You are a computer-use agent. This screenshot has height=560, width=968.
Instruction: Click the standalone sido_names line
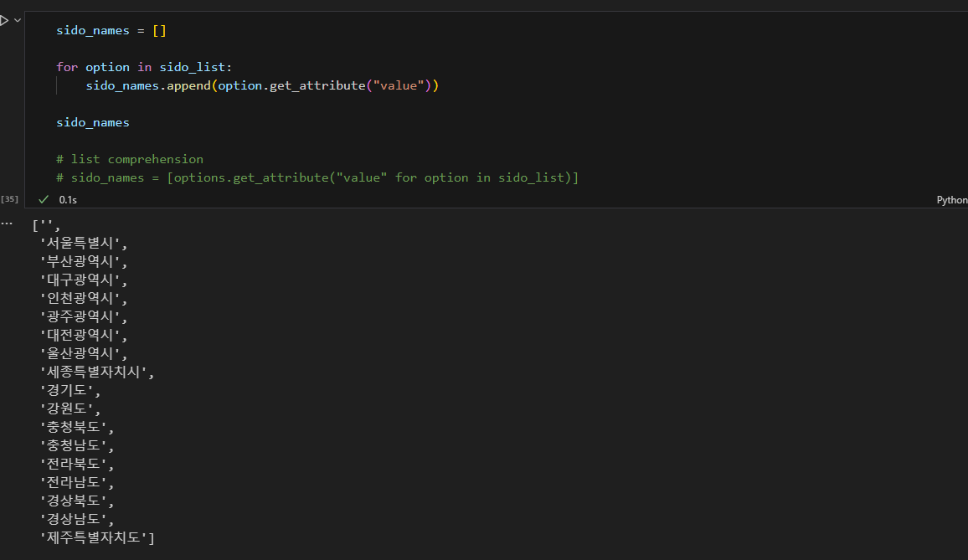click(93, 122)
